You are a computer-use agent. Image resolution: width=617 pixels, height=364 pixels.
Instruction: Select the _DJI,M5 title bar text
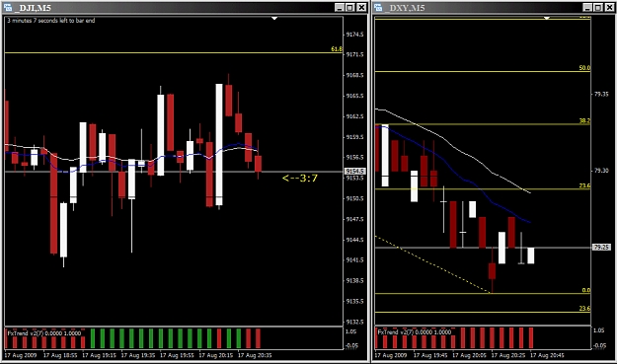point(33,8)
